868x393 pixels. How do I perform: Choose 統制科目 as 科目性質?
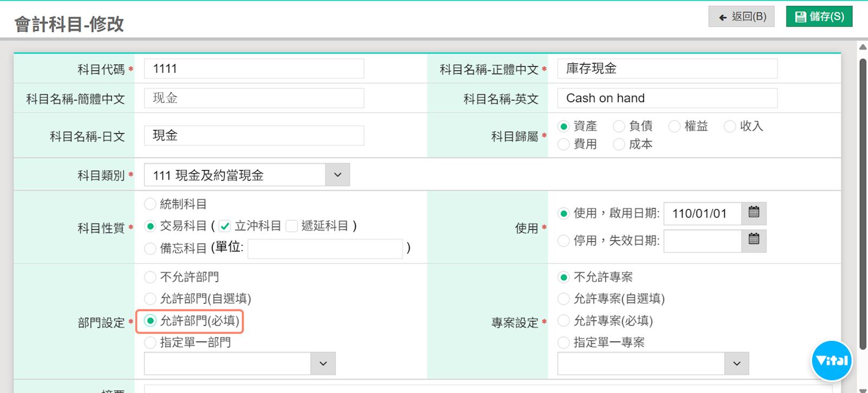pos(150,204)
